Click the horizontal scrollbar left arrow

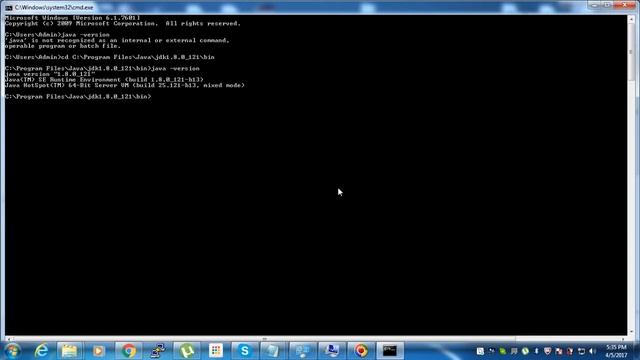(9, 339)
